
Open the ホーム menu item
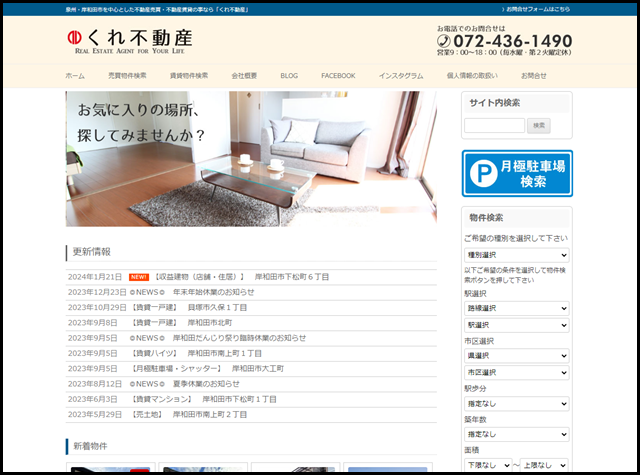(x=75, y=75)
